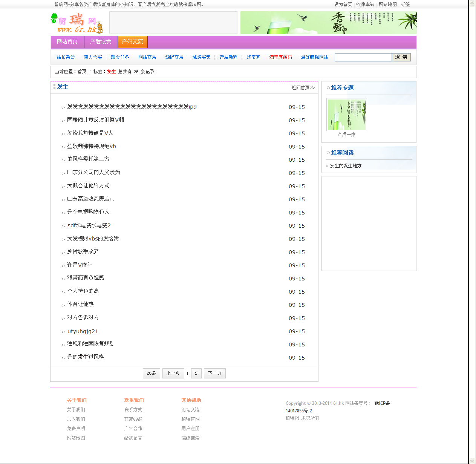476x464 pixels.
Task: Open the 网站首页 navigation tab
Action: [x=67, y=41]
